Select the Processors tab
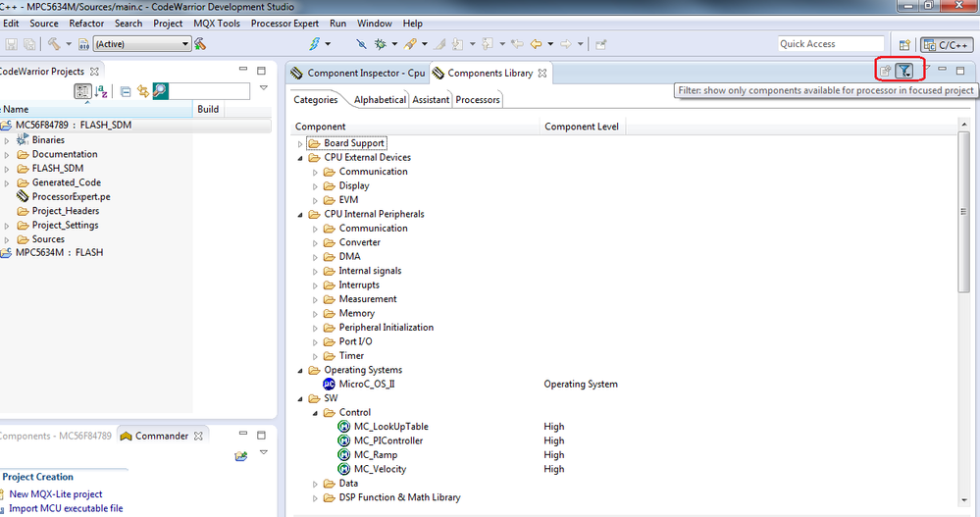980x517 pixels. pyautogui.click(x=478, y=99)
